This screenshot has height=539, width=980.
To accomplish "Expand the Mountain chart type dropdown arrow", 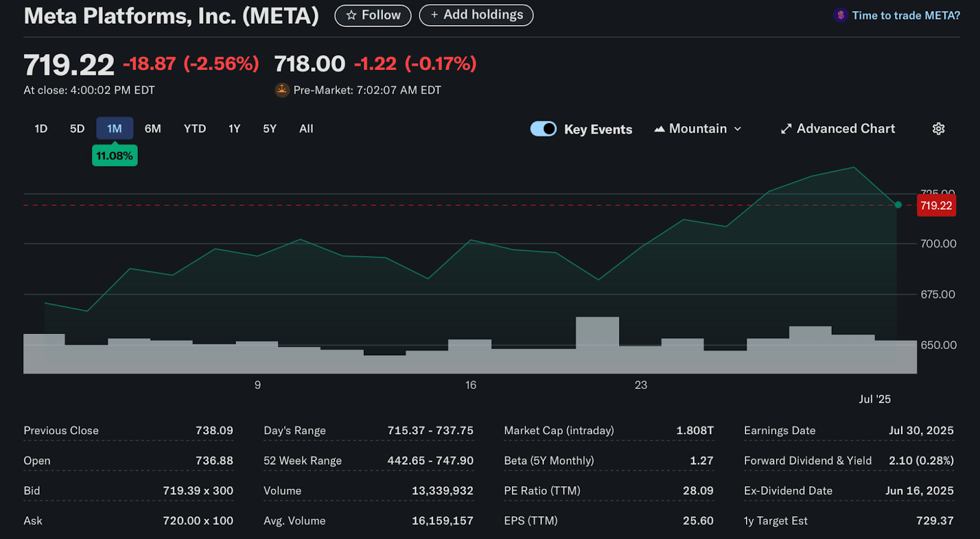I will point(737,129).
